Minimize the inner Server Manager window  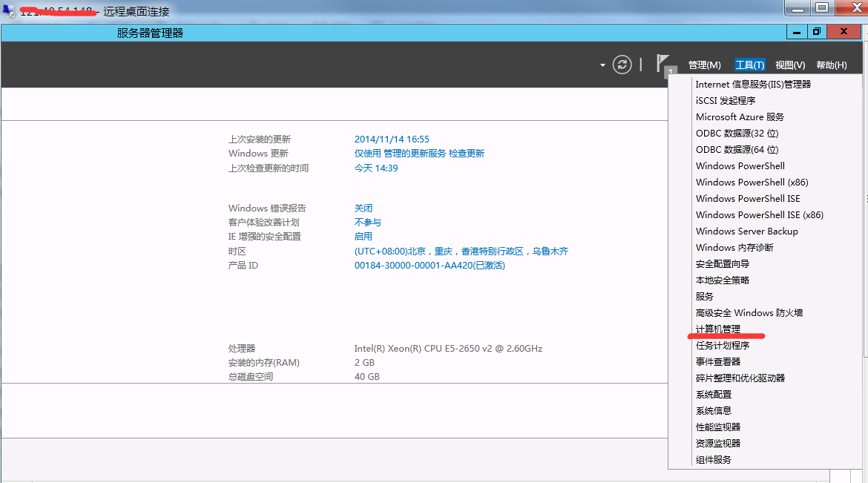[797, 32]
